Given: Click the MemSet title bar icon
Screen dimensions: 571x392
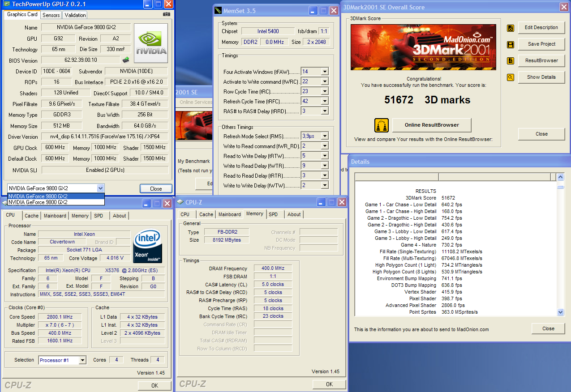Looking at the screenshot, I should 218,10.
